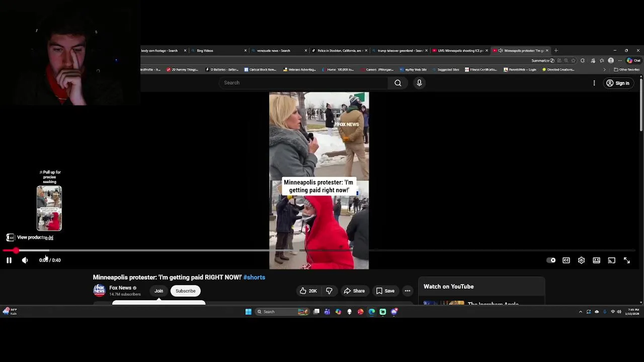The width and height of the screenshot is (644, 362).
Task: Open Copilot Chat in browser toolbar
Action: (633, 60)
